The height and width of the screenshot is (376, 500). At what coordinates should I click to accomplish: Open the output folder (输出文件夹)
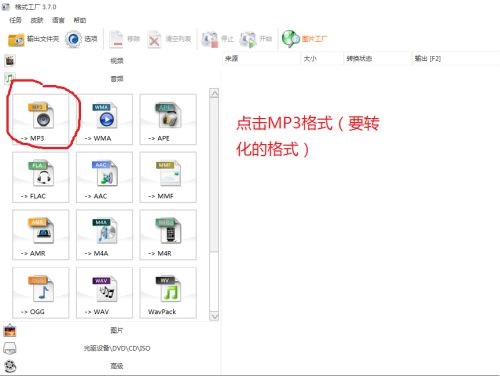(x=33, y=39)
